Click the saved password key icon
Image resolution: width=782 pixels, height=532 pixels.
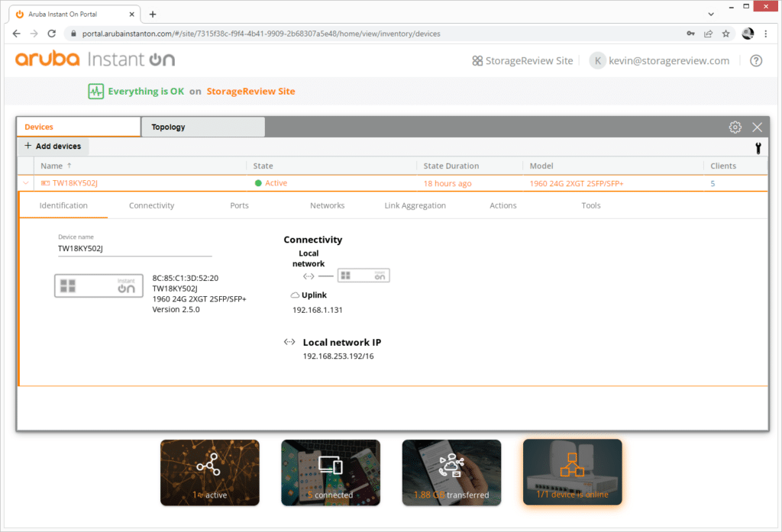690,34
